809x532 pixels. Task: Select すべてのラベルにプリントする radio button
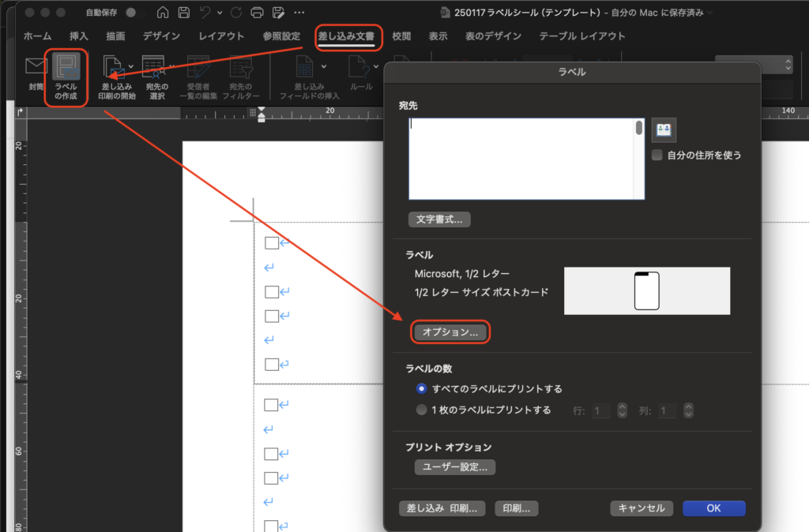(x=422, y=388)
